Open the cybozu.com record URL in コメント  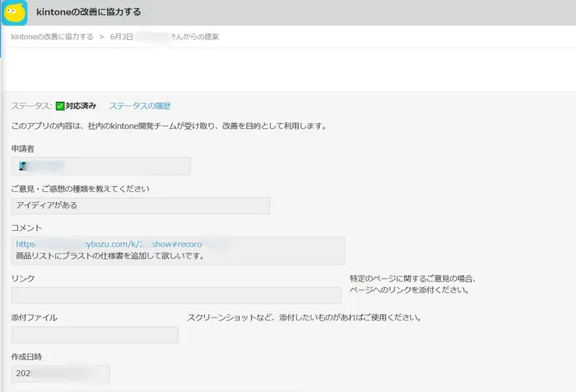tap(121, 244)
